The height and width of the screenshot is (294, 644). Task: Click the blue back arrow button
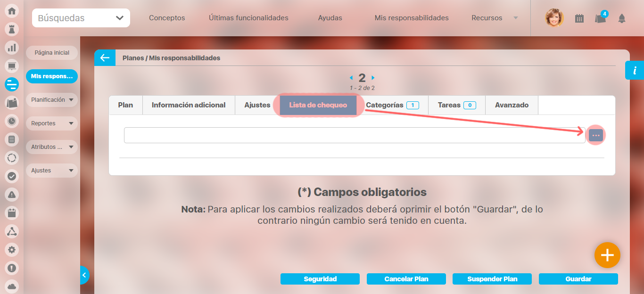104,58
